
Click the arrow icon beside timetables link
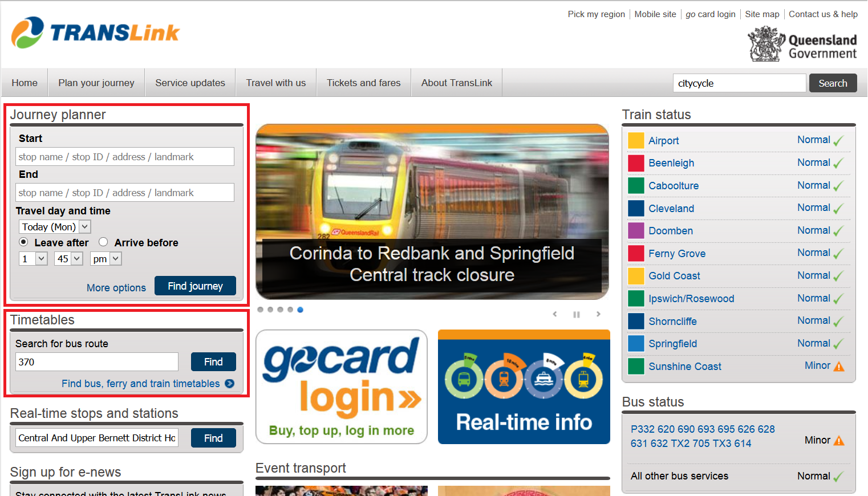pos(230,384)
